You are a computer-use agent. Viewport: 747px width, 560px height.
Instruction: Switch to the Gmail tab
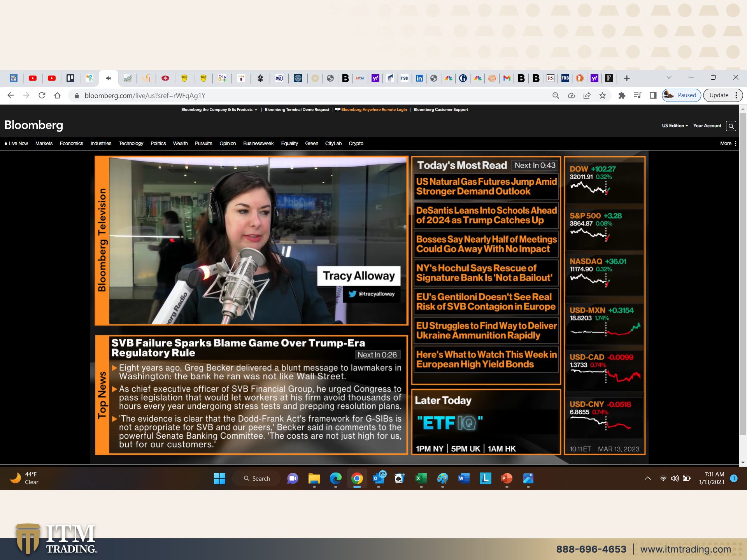(x=507, y=78)
